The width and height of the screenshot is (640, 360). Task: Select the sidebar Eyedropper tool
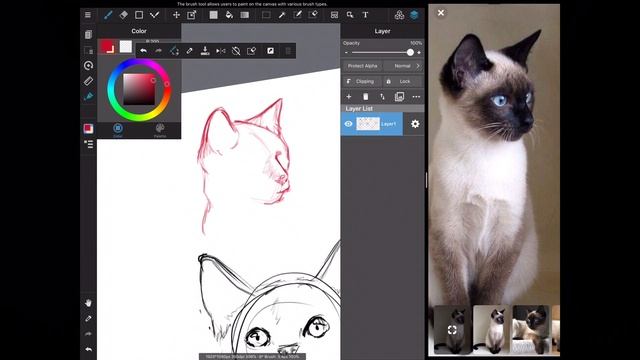tap(88, 318)
